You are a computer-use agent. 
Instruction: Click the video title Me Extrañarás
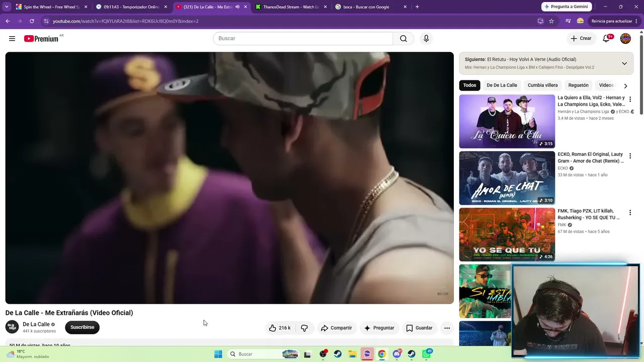point(69,313)
